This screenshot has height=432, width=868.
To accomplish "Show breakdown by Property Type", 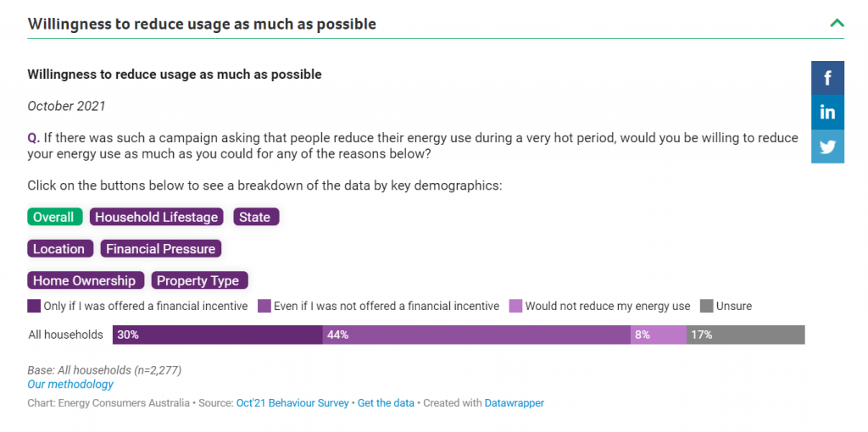I will (200, 280).
